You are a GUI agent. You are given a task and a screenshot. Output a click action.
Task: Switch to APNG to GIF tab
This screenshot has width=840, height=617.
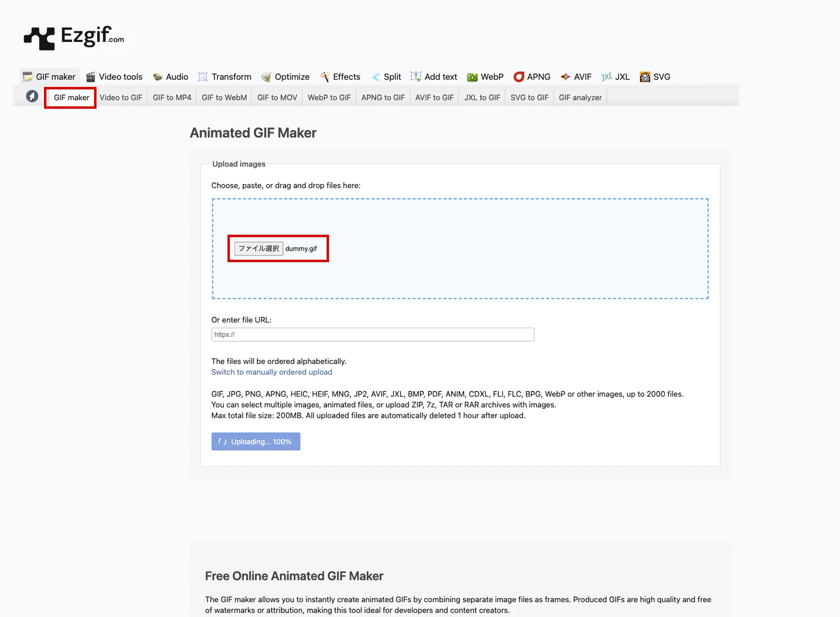coord(383,98)
